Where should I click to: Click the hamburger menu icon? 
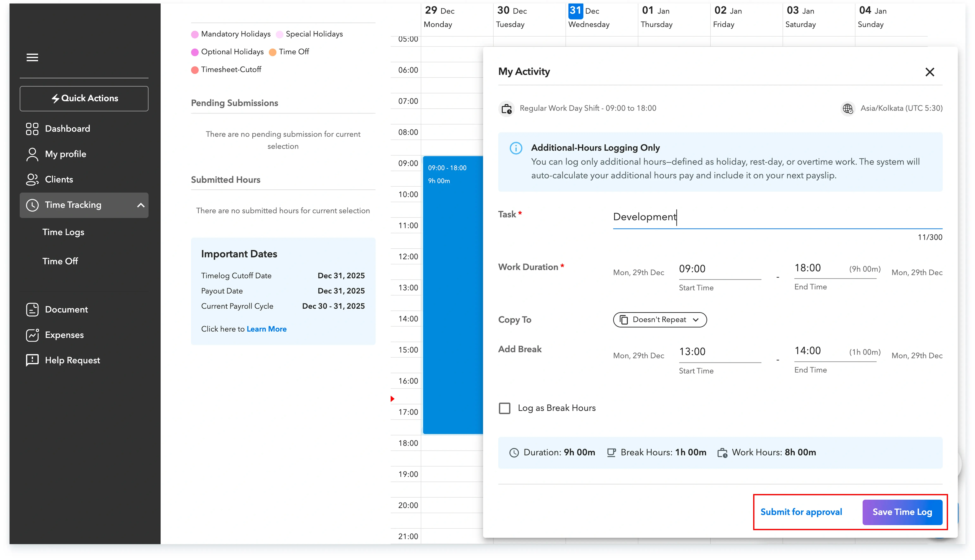point(32,57)
